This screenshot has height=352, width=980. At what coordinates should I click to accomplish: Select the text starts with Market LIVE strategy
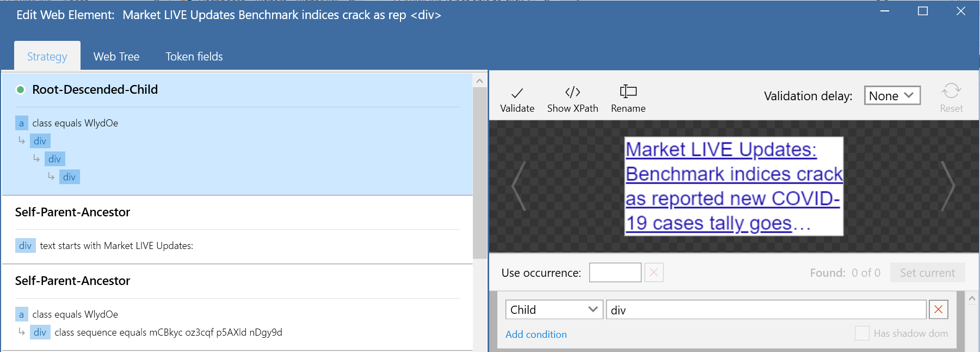(116, 246)
